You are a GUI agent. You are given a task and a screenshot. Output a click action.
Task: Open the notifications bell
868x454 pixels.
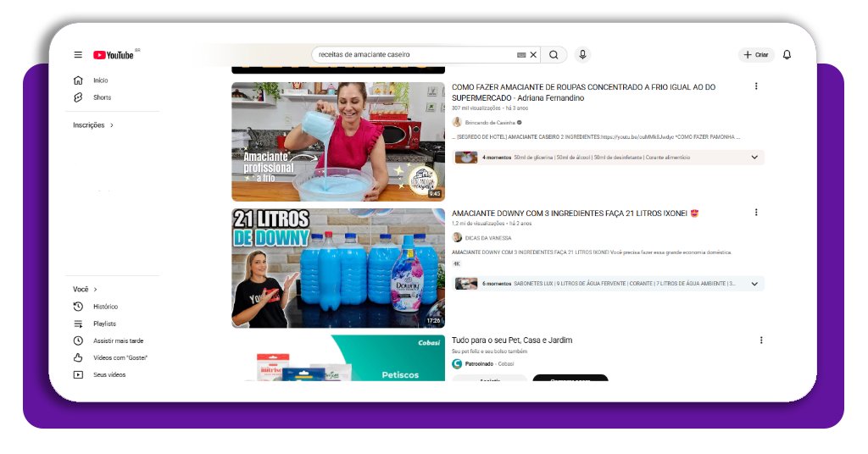[x=787, y=54]
